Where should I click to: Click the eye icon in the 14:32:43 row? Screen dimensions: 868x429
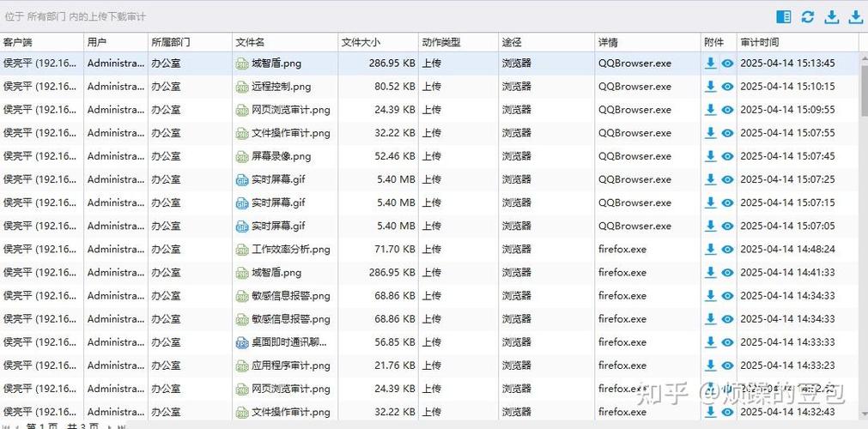[x=727, y=413]
